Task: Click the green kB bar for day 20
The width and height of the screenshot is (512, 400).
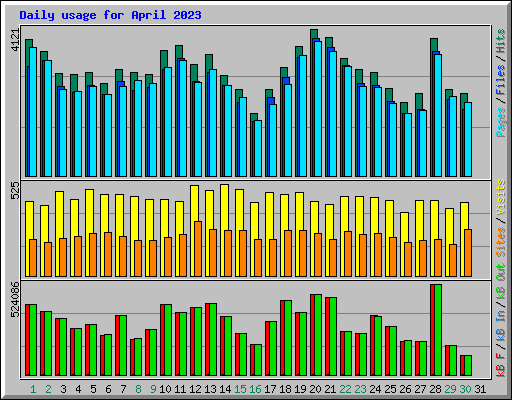Action: pos(318,335)
